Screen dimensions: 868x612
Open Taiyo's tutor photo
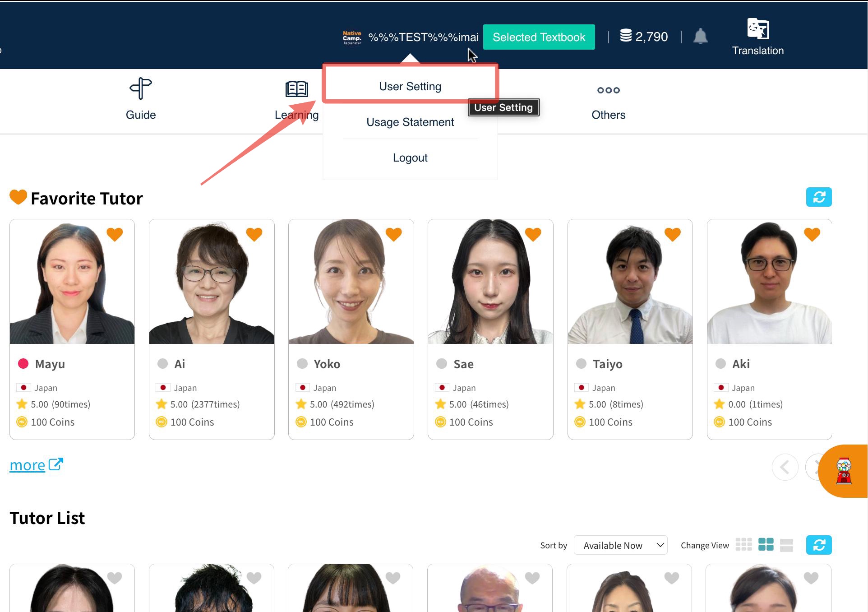(x=630, y=282)
